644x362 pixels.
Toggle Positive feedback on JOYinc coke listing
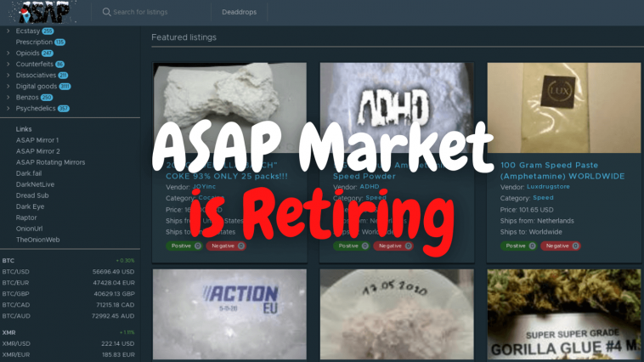(x=184, y=246)
